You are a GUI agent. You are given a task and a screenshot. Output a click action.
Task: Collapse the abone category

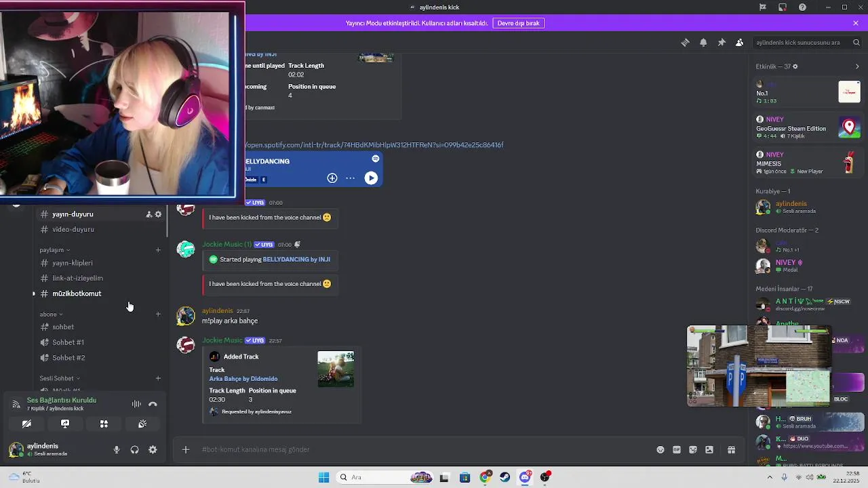coord(51,314)
